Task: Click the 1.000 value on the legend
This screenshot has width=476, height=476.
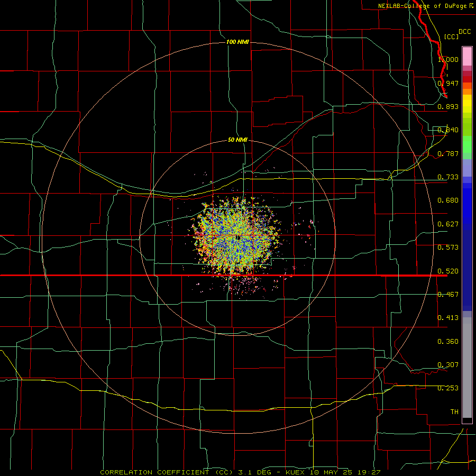Action: tap(448, 59)
